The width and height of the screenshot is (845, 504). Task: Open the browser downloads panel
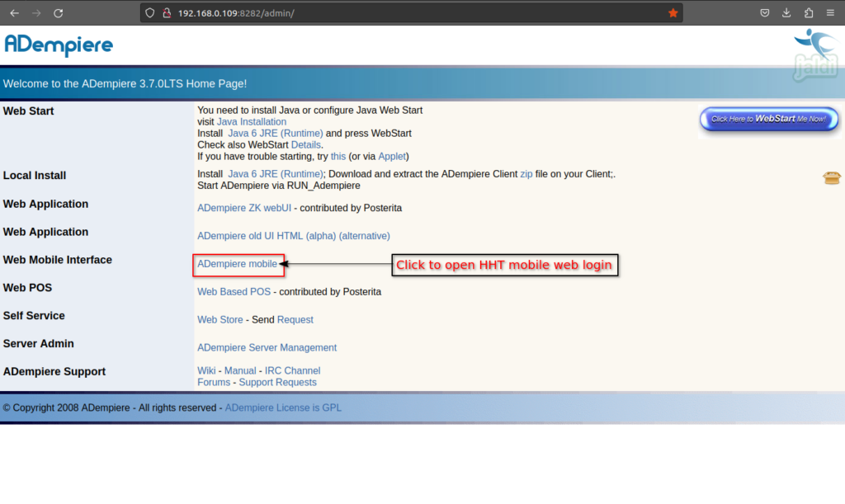click(x=786, y=13)
